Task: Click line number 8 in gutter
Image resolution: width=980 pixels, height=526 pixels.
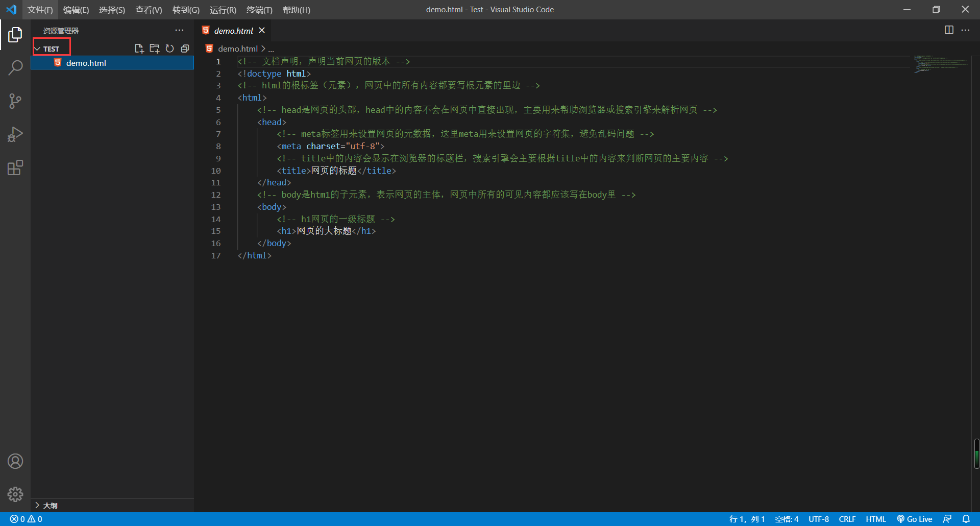Action: click(218, 146)
